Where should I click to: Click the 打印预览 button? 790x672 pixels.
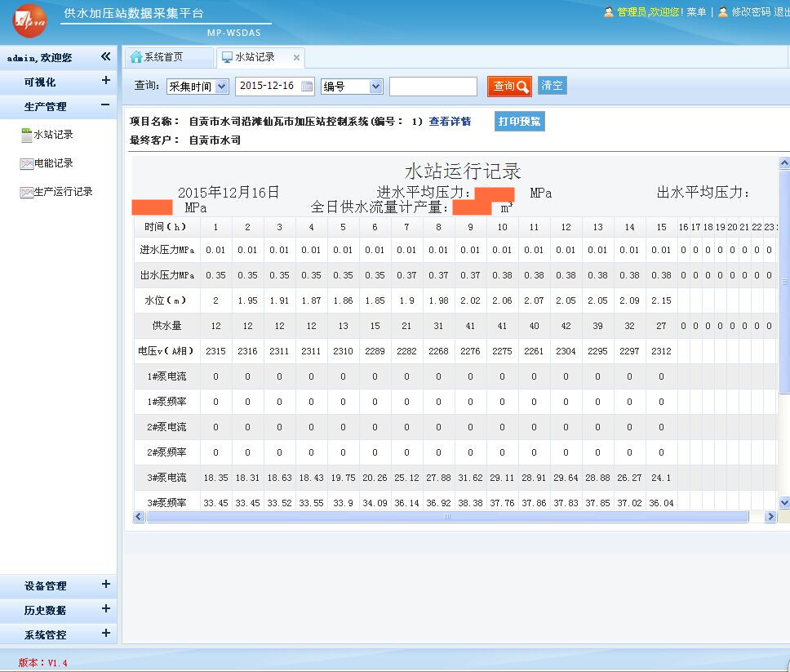[520, 122]
